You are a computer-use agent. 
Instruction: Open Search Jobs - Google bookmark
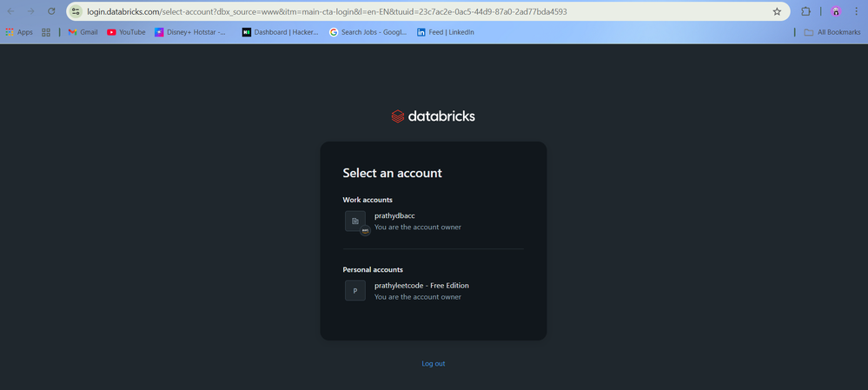[x=368, y=32]
